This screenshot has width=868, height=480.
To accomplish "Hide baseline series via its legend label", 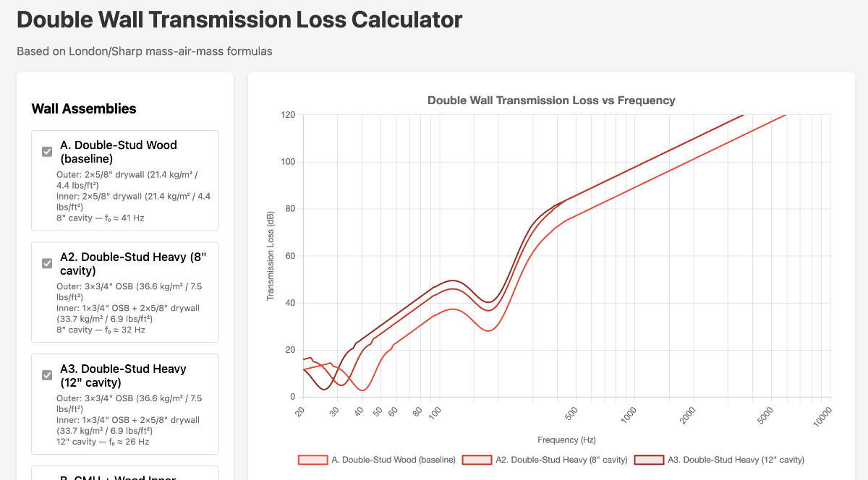I will tap(393, 460).
